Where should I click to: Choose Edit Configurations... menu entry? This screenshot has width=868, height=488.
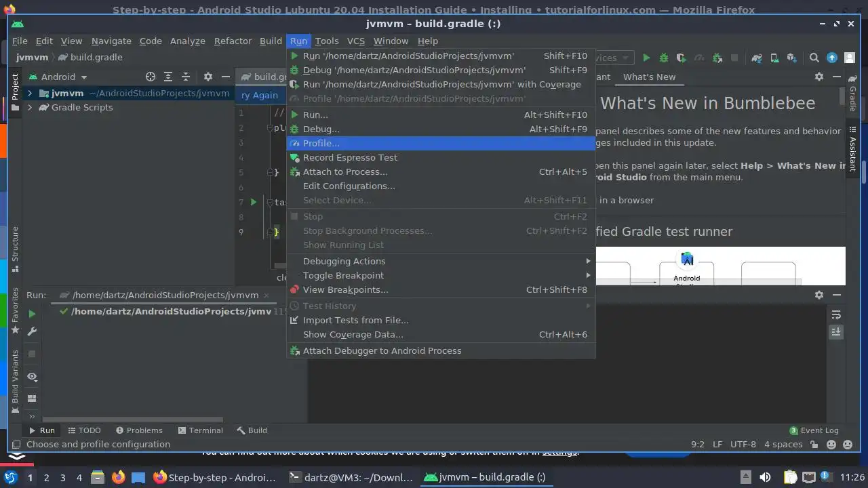pos(441,186)
